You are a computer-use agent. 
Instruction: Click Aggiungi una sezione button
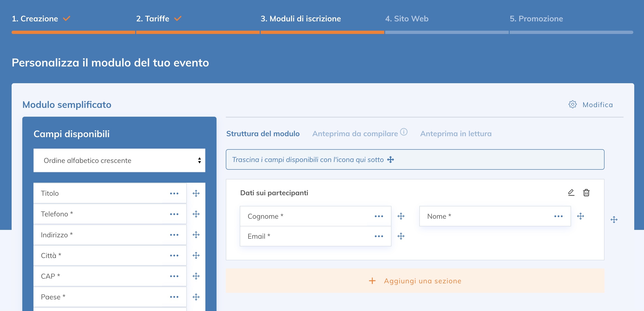(415, 281)
